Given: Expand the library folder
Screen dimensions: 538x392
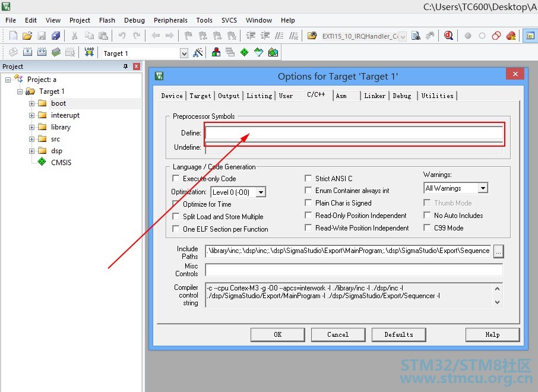Looking at the screenshot, I should pyautogui.click(x=31, y=127).
